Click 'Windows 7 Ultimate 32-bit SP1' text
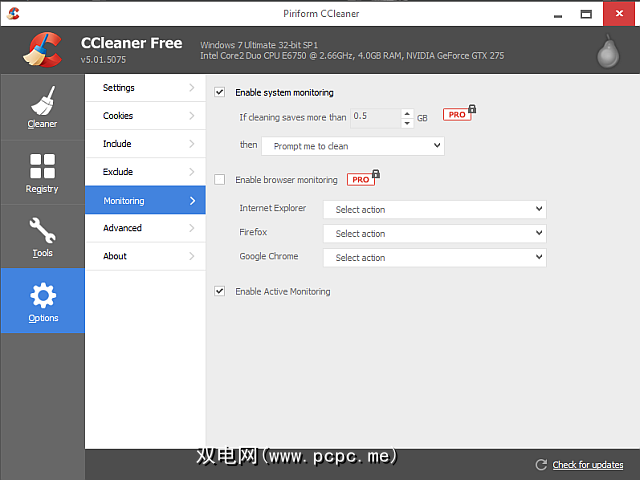Screen dimensions: 640x480 259,45
